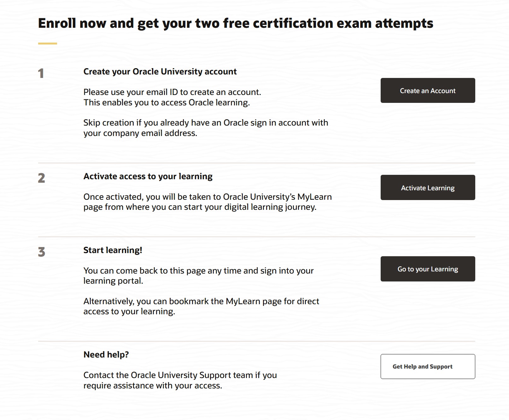The width and height of the screenshot is (509, 420).
Task: Click the divider line between steps 1 and 2
Action: tap(256, 163)
